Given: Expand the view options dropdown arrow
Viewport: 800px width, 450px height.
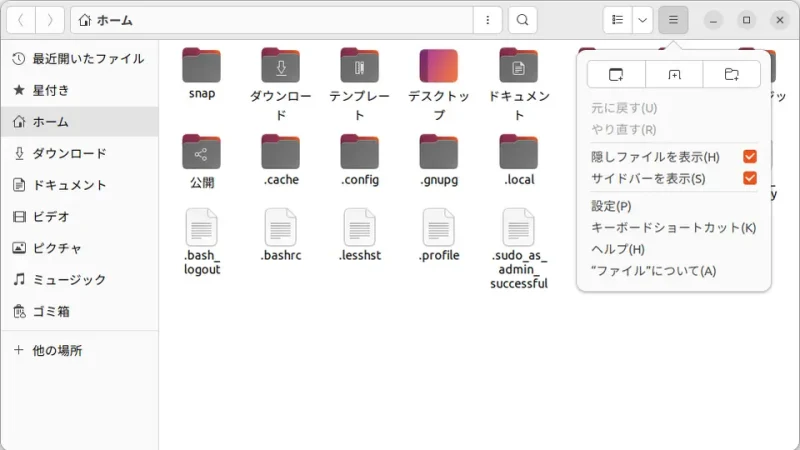Looking at the screenshot, I should (643, 20).
